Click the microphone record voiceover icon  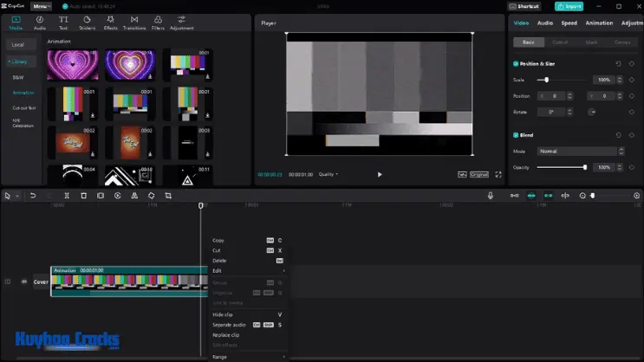pos(491,196)
